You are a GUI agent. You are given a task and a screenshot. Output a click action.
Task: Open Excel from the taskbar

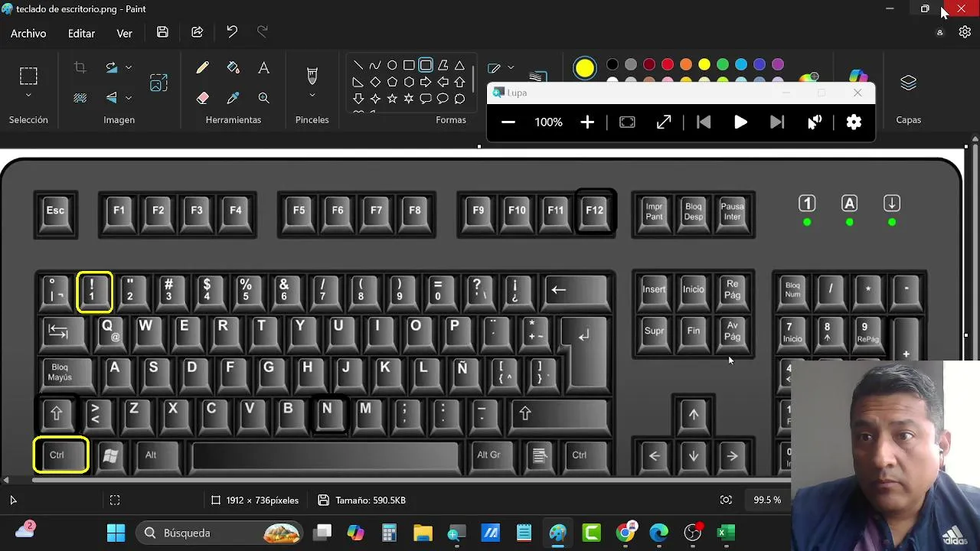[x=726, y=533]
